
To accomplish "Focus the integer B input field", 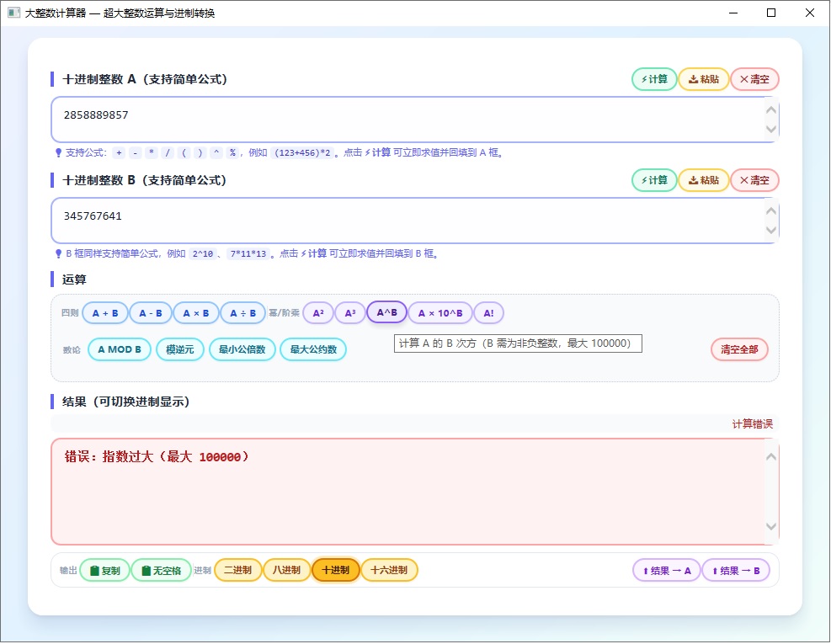I will pyautogui.click(x=408, y=221).
